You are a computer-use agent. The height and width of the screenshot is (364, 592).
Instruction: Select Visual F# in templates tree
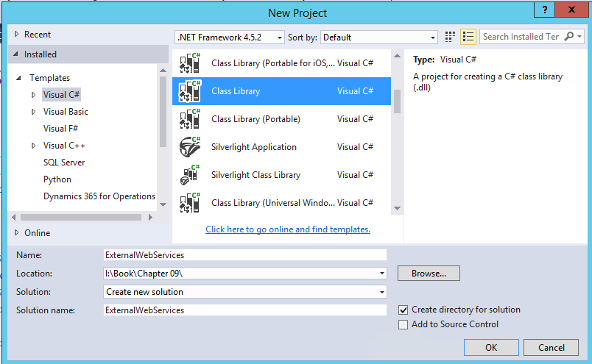(60, 129)
